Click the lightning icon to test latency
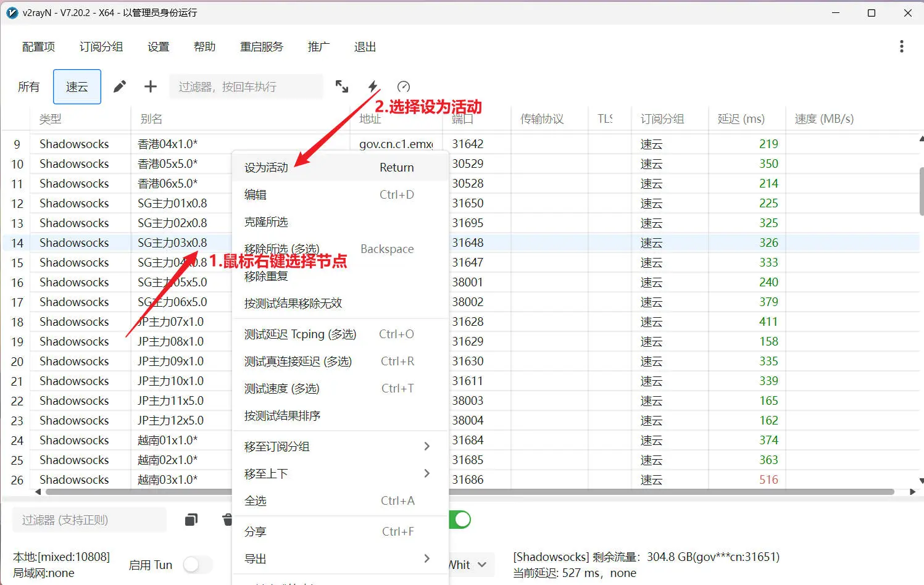The image size is (924, 585). (373, 86)
